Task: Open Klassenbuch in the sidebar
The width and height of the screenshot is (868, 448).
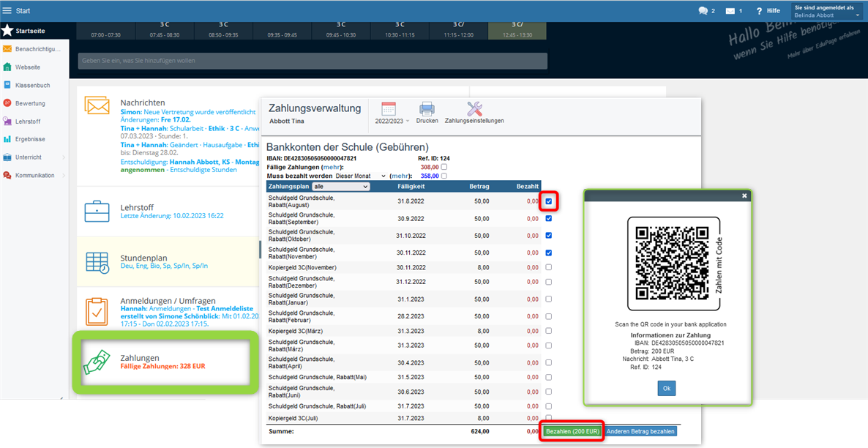Action: [33, 85]
